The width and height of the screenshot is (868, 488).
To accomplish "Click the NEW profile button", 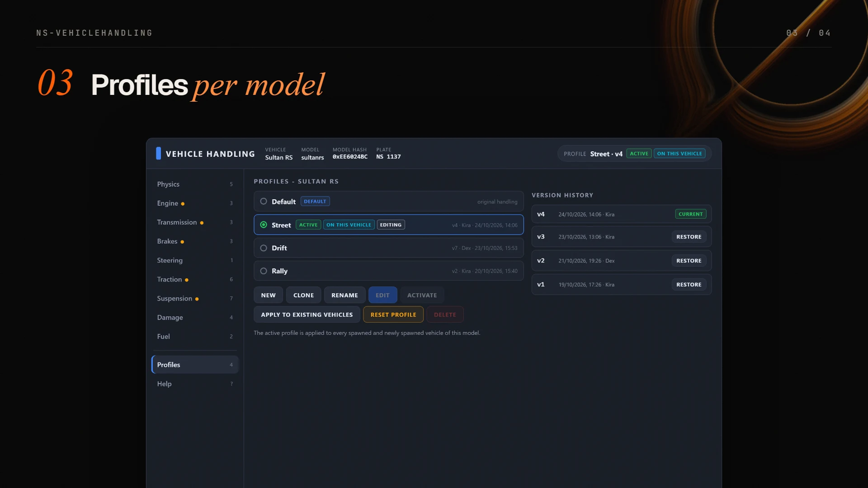I will point(268,295).
